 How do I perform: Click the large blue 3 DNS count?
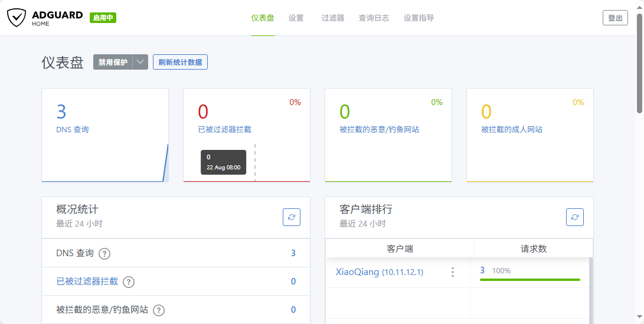(61, 112)
